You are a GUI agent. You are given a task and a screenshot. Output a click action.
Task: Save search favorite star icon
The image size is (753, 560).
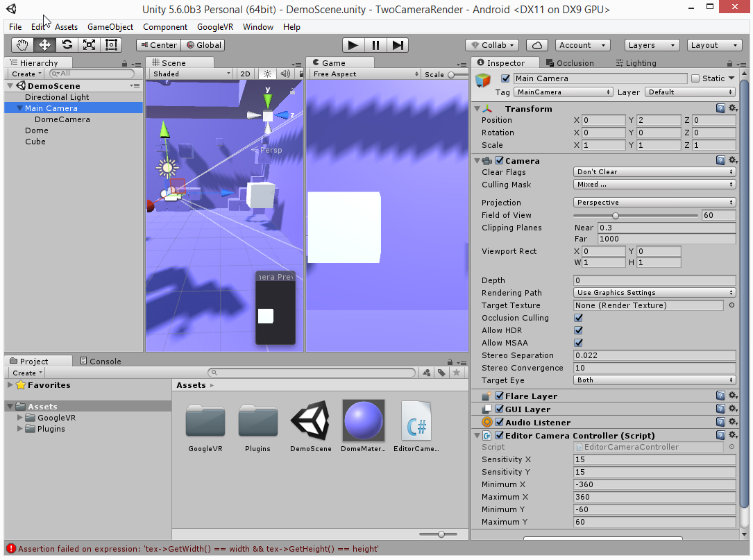pos(457,373)
